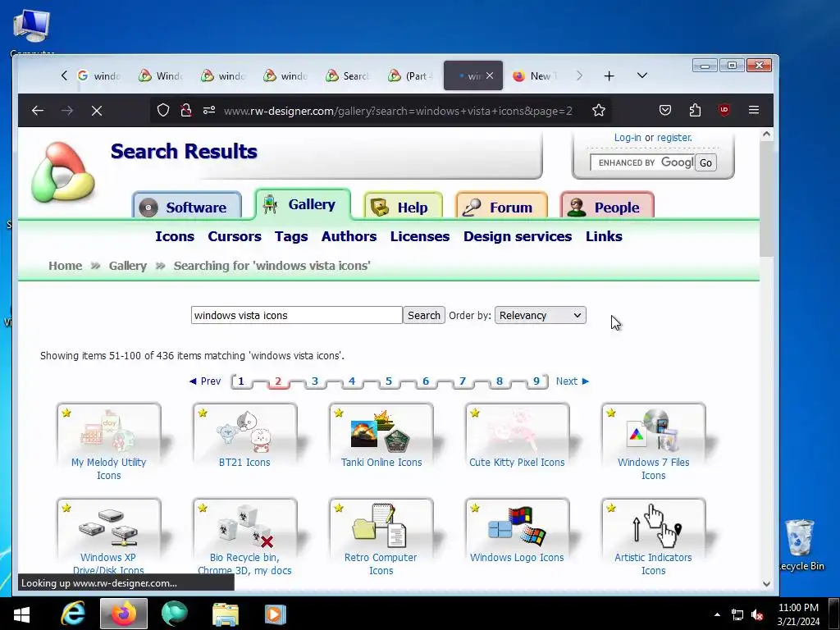Image resolution: width=840 pixels, height=630 pixels.
Task: Open the Recycle Bin on desktop
Action: [x=801, y=545]
